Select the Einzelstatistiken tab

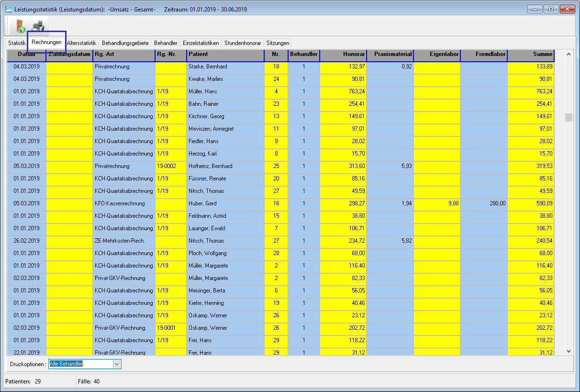click(201, 43)
